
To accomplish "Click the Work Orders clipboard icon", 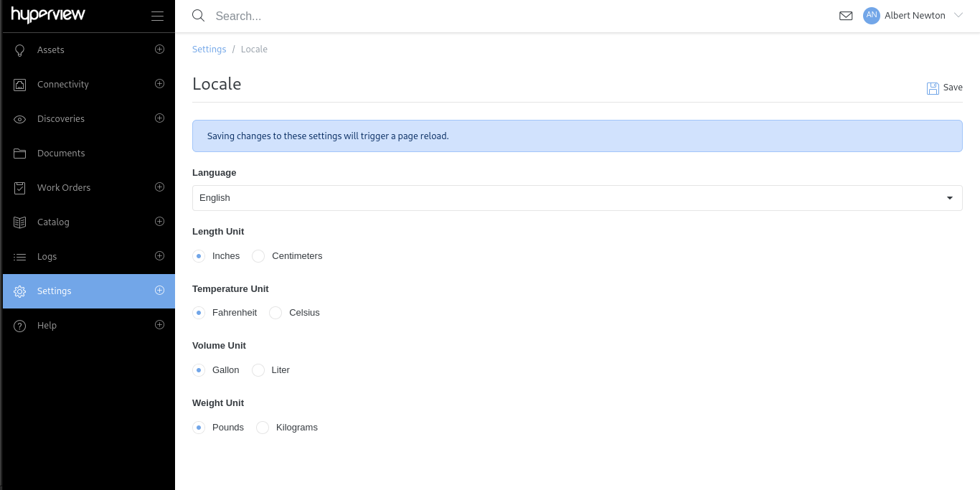I will (x=20, y=188).
